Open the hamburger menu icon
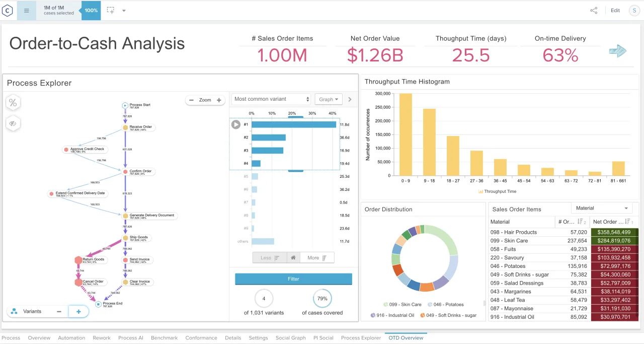 (x=26, y=10)
